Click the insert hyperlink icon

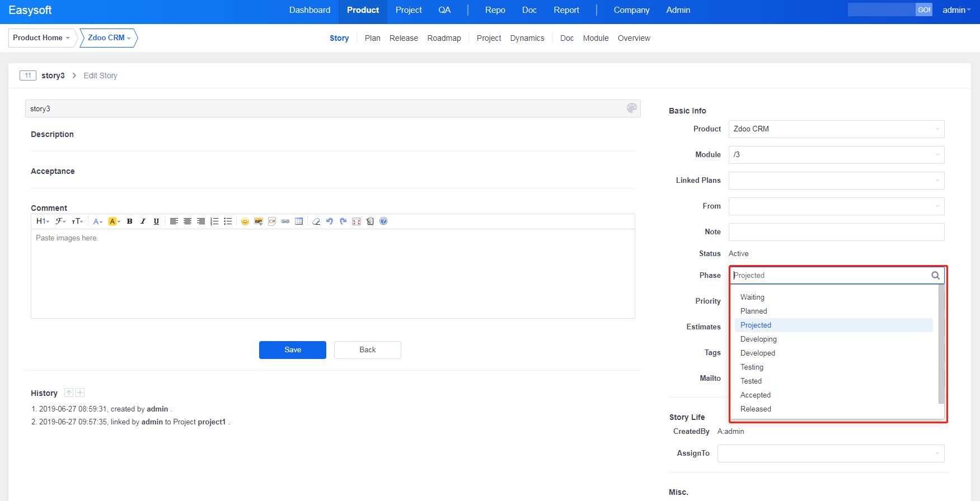point(285,221)
